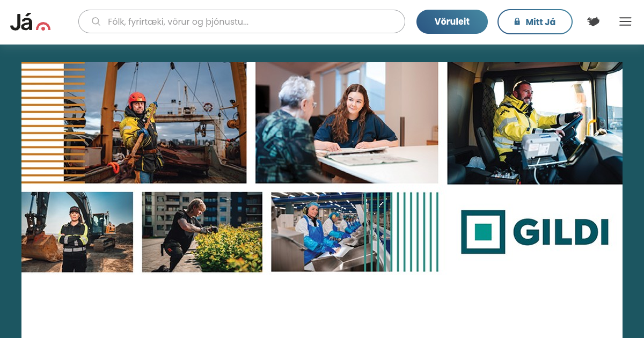Click the Iceland map icon
The image size is (644, 338).
[x=593, y=21]
